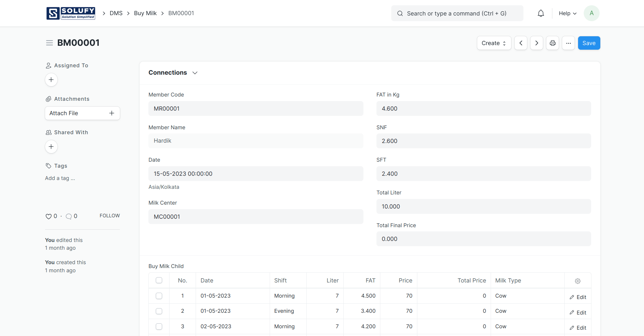The width and height of the screenshot is (644, 336).
Task: Attach a file
Action: (82, 113)
